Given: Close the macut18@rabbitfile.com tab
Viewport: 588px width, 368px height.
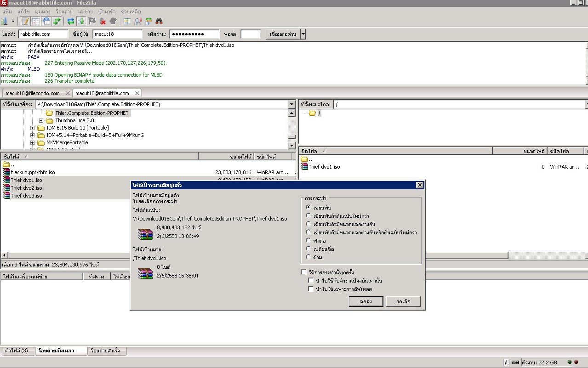Looking at the screenshot, I should tap(137, 93).
